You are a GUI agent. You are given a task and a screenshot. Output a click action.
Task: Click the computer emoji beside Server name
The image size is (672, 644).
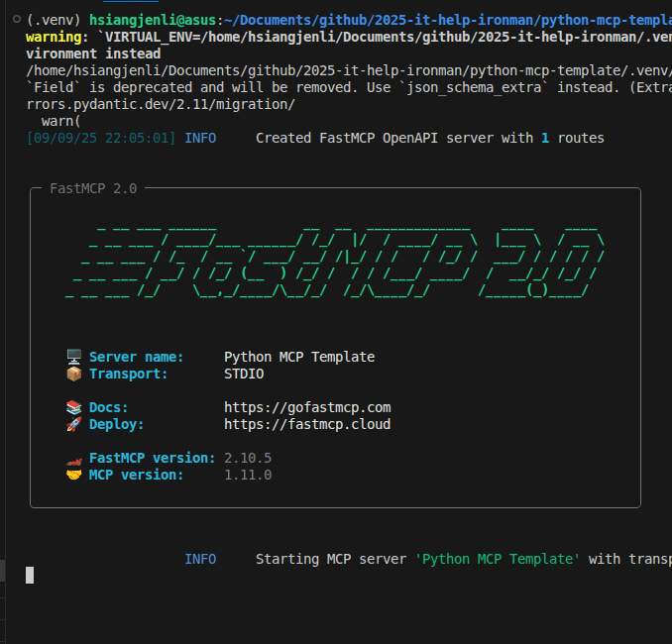(x=73, y=357)
